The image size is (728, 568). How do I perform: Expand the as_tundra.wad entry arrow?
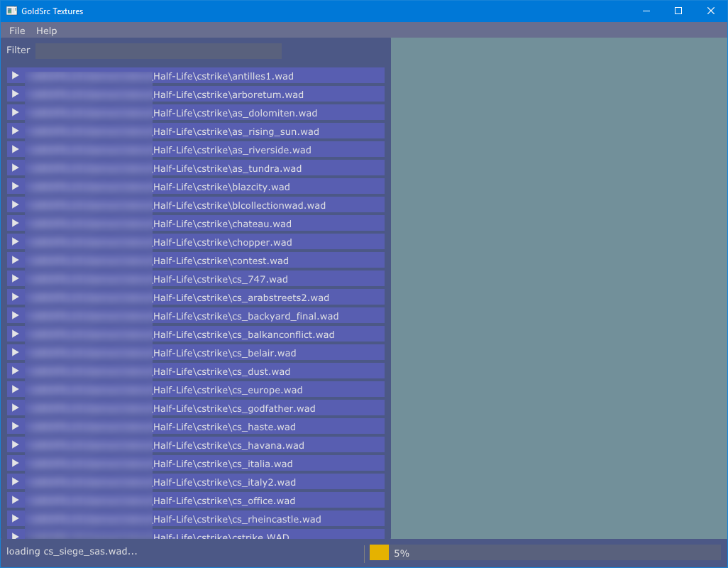(16, 168)
